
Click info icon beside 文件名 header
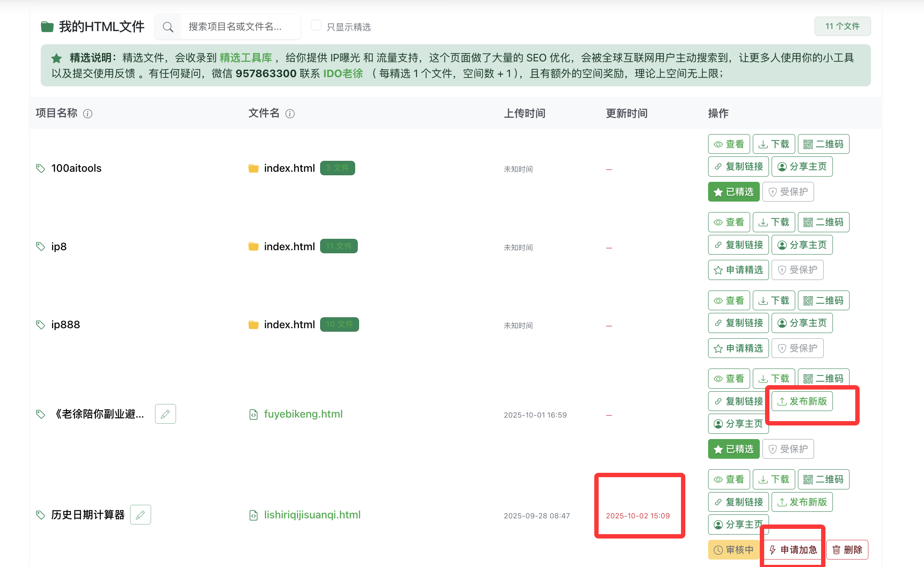290,114
